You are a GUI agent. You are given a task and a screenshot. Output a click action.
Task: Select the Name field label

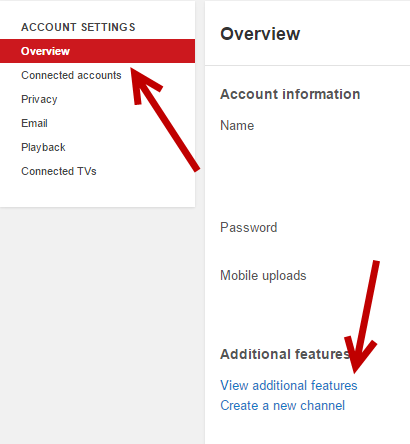point(237,126)
